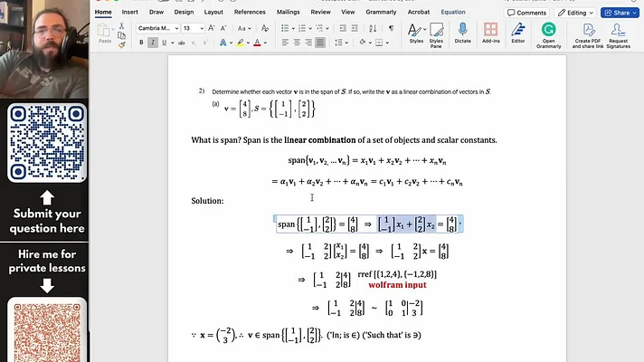Decrease font size with the smaller A
The height and width of the screenshot is (362, 644).
[x=223, y=28]
